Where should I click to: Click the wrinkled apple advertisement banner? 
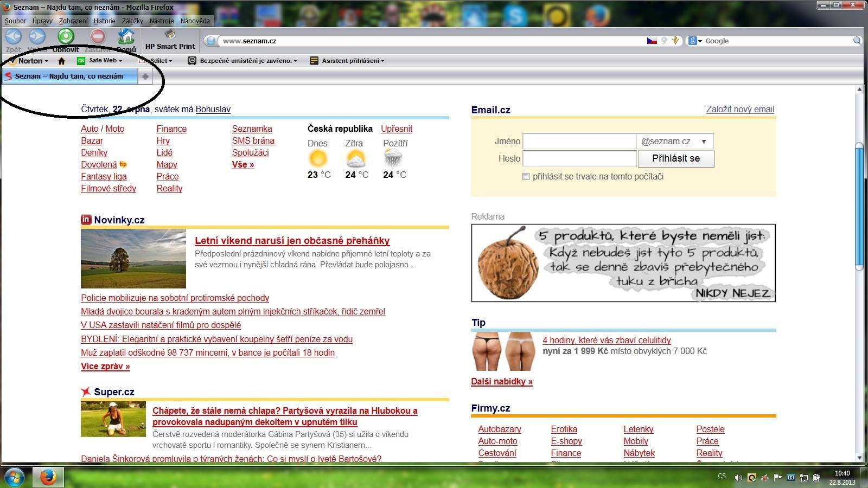click(x=623, y=263)
